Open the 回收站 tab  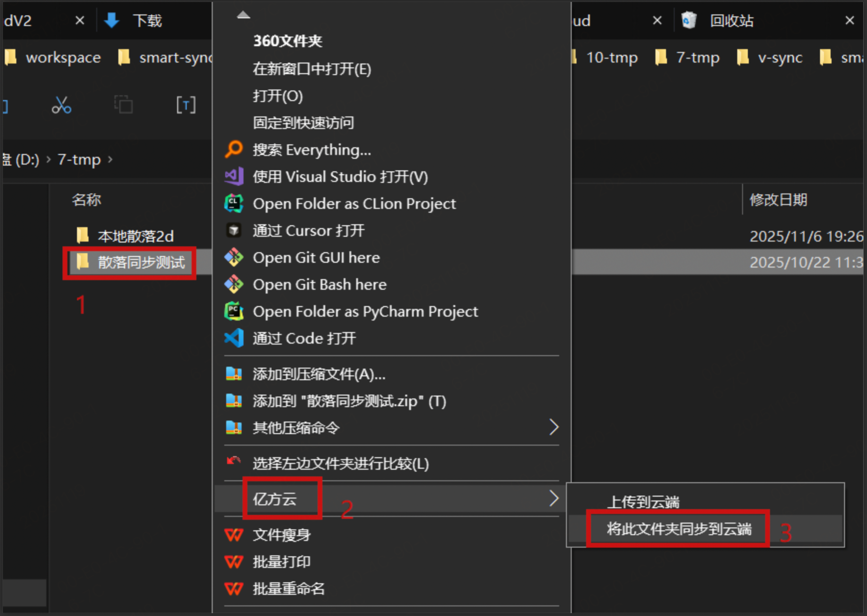coord(731,21)
